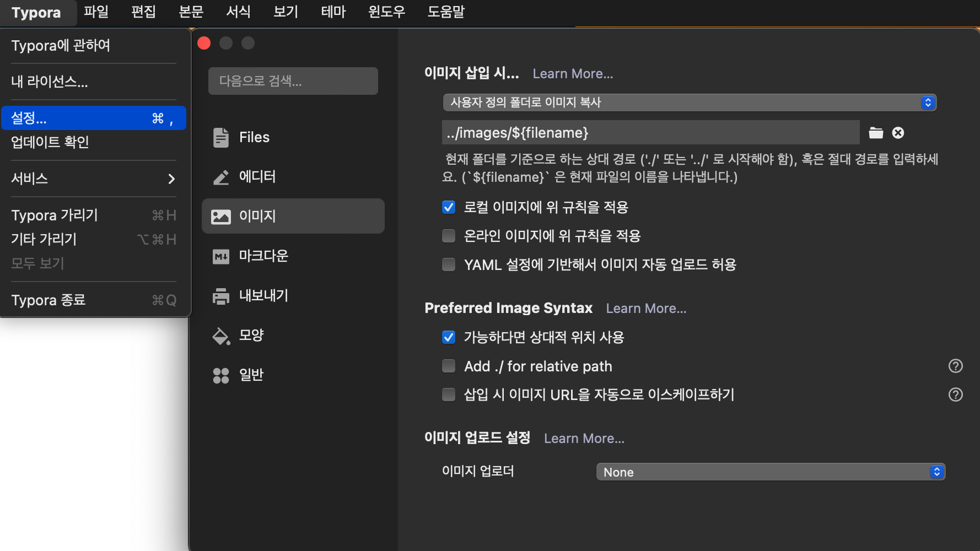Viewport: 980px width, 551px height.
Task: Open the 일반 general grid icon
Action: pyautogui.click(x=221, y=375)
